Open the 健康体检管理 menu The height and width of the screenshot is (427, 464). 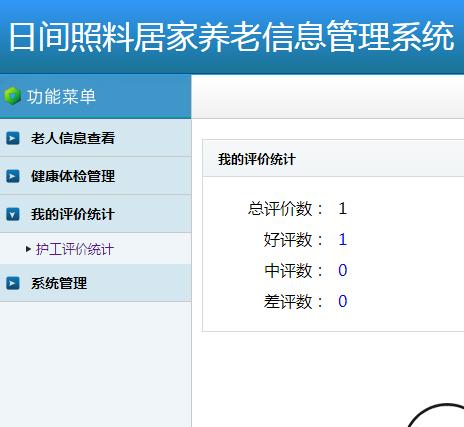(x=73, y=176)
